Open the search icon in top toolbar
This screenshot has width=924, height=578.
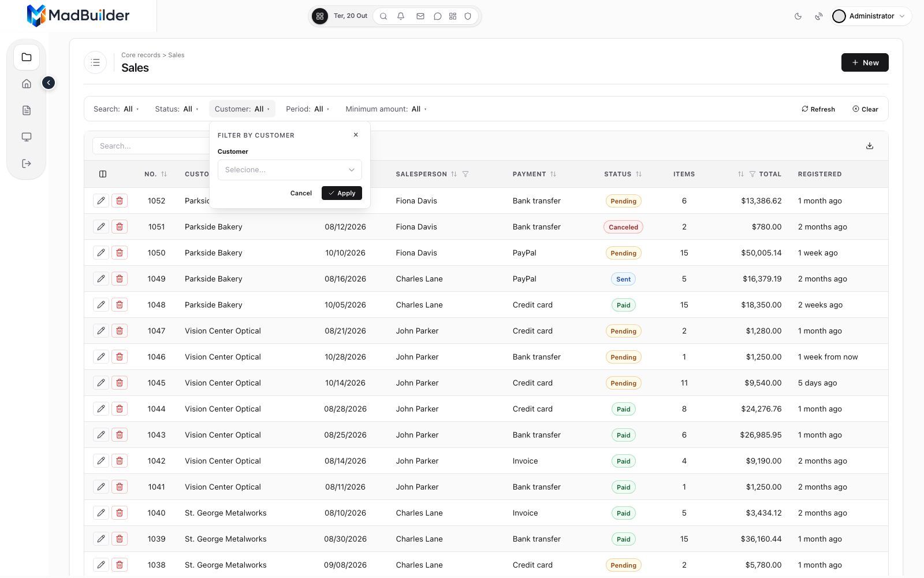click(383, 16)
